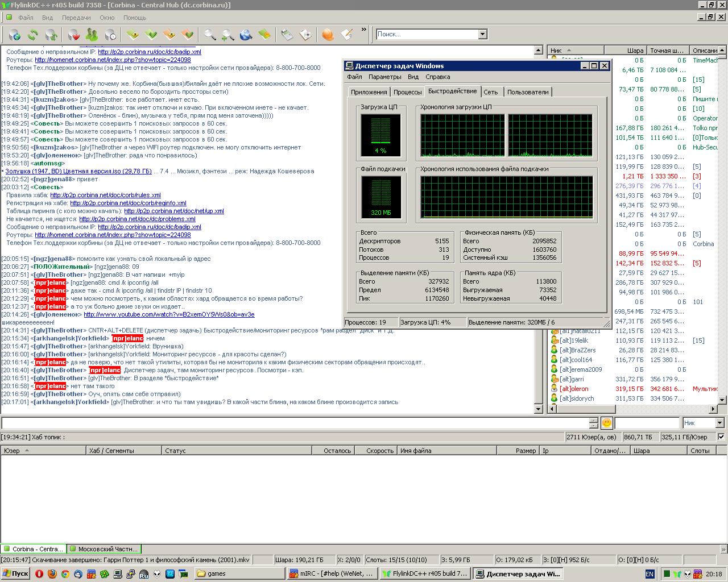Expand hidden toolbar buttons with chevron

(364, 30)
